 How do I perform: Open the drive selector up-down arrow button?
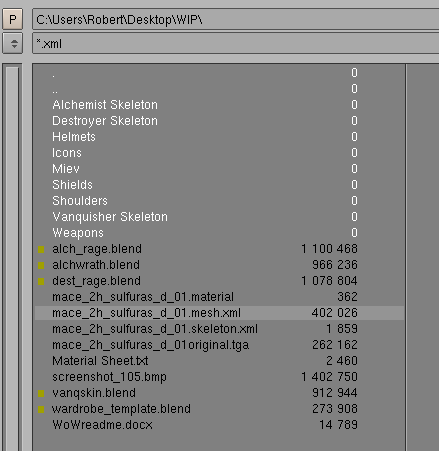13,43
